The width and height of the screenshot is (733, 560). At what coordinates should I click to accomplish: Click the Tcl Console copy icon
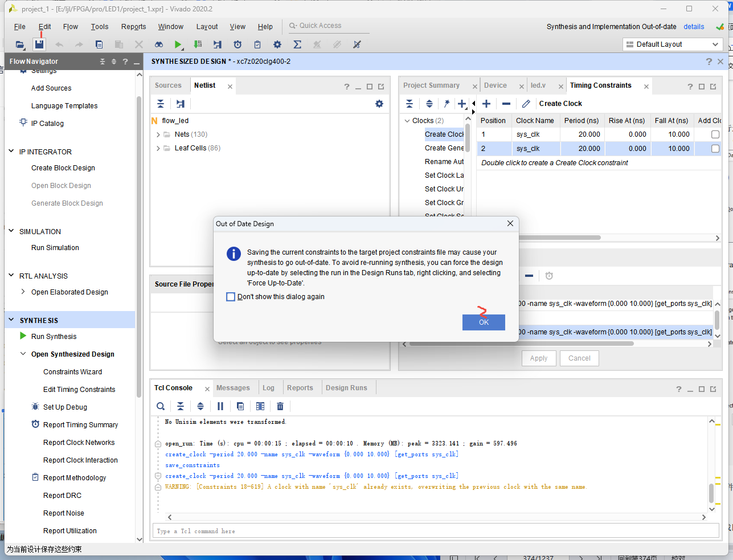(240, 406)
